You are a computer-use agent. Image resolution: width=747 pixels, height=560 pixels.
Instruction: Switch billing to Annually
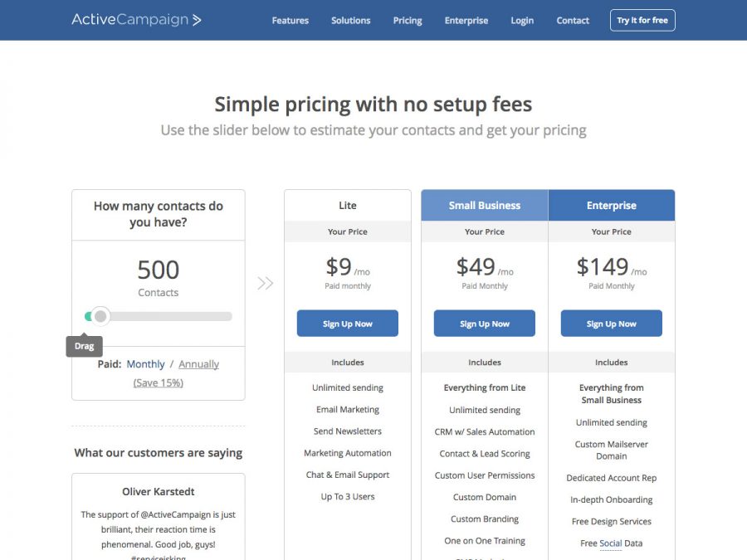point(198,363)
